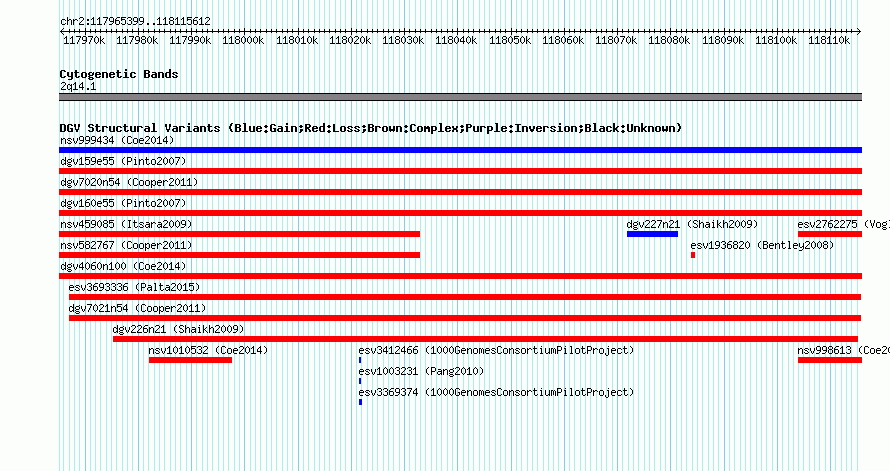890x471 pixels.
Task: Select the red esv2762275 loss bar
Action: point(830,234)
